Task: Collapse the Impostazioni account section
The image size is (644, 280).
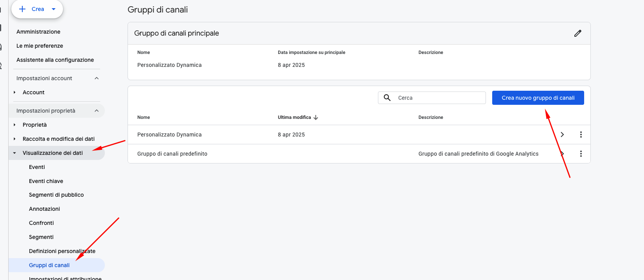Action: tap(97, 78)
